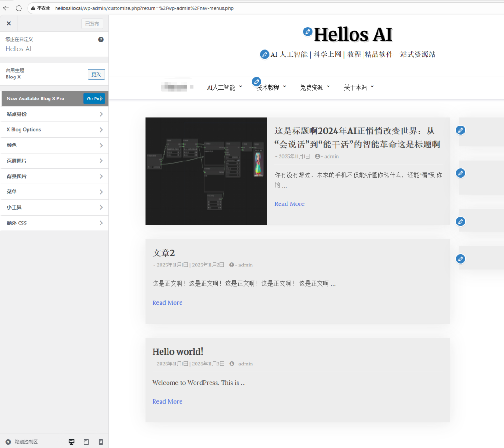Click the Go Pro button
This screenshot has width=504, height=448.
93,98
